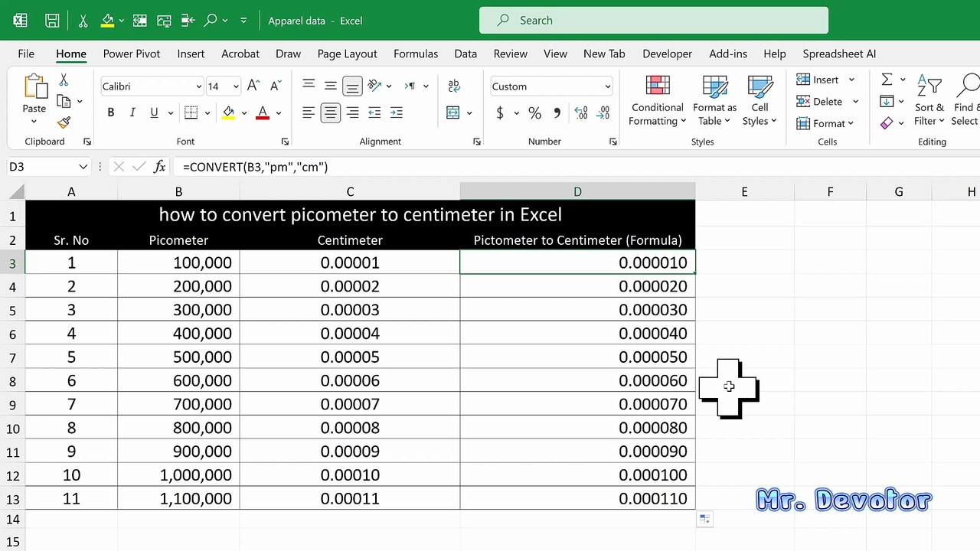980x551 pixels.
Task: Toggle Underline formatting
Action: [x=154, y=112]
